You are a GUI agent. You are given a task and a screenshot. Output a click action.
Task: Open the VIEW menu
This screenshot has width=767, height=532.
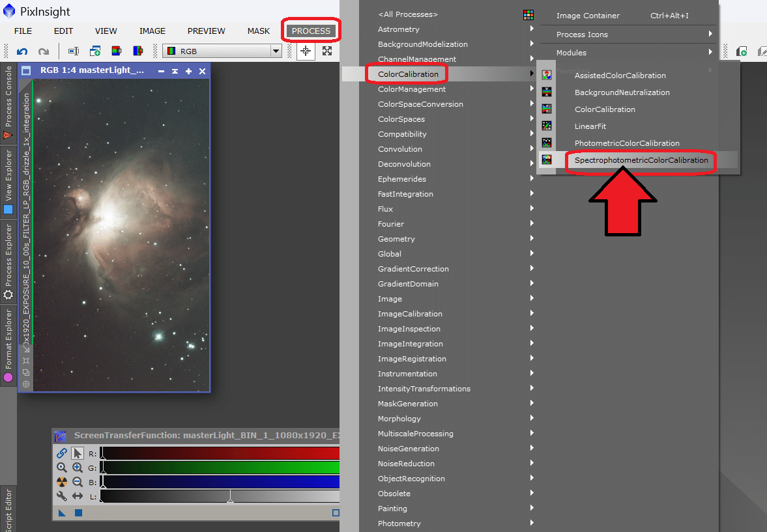pyautogui.click(x=106, y=31)
